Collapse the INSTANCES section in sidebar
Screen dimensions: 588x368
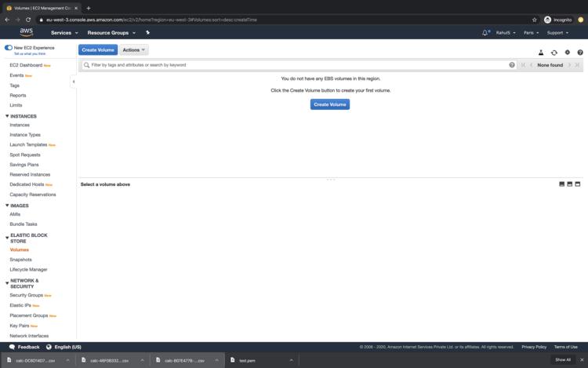(x=7, y=116)
